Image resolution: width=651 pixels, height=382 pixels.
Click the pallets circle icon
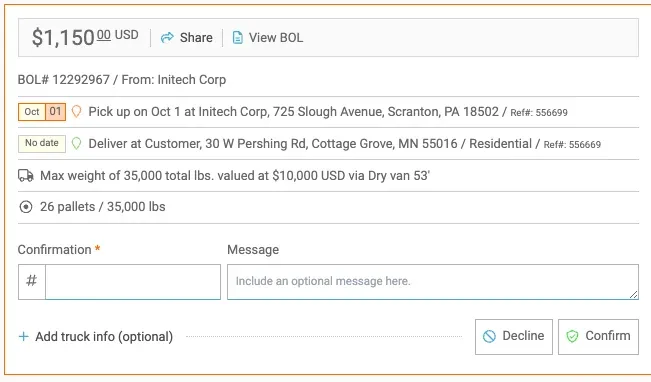pyautogui.click(x=26, y=207)
